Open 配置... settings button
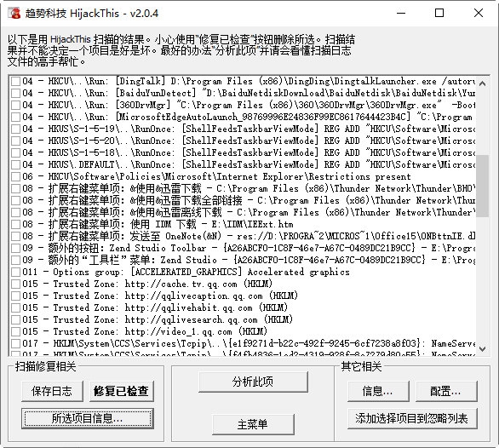This screenshot has height=448, width=499. pyautogui.click(x=446, y=391)
